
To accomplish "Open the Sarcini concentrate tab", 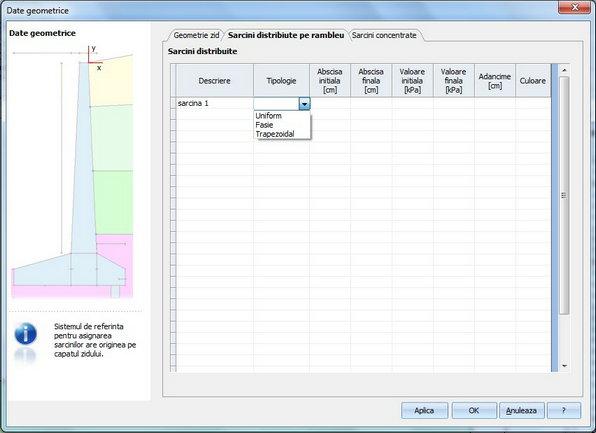I will click(384, 35).
